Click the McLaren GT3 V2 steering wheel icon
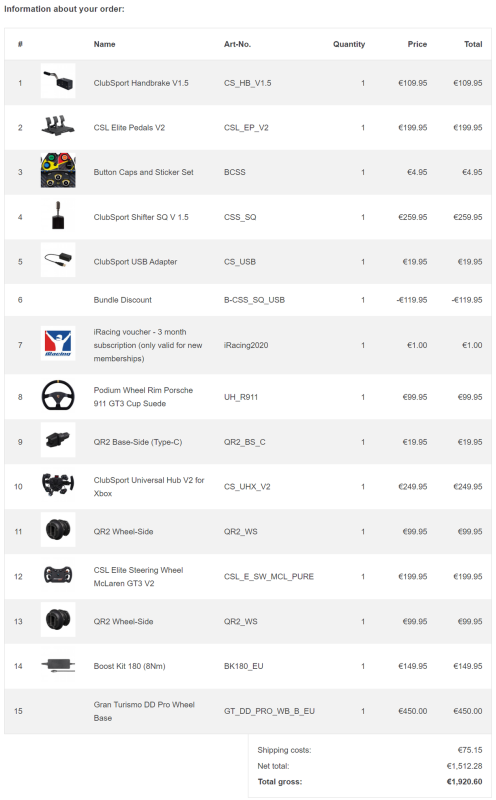The image size is (496, 800). pos(58,575)
